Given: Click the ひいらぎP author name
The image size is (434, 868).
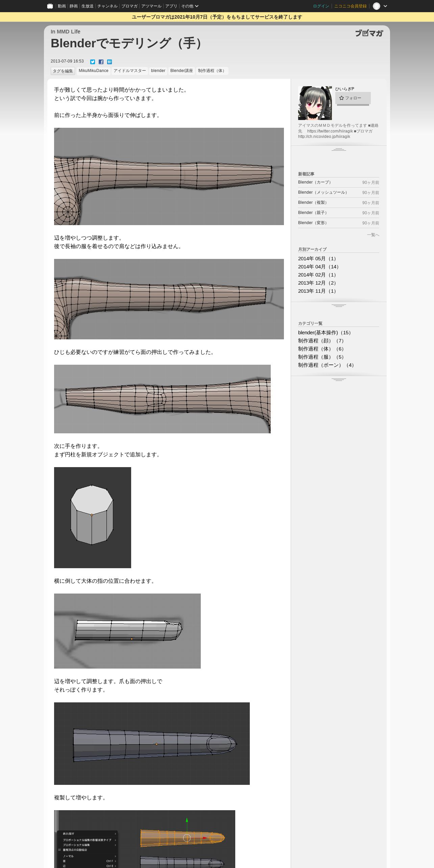Looking at the screenshot, I should tap(345, 89).
